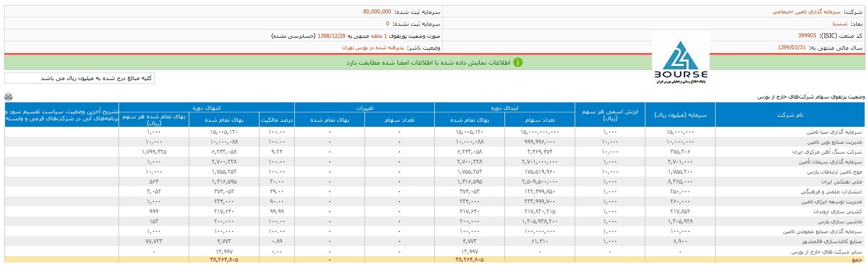Image resolution: width=868 pixels, height=266 pixels.
Task: Click the symbol value شستا
Action: coord(840,24)
